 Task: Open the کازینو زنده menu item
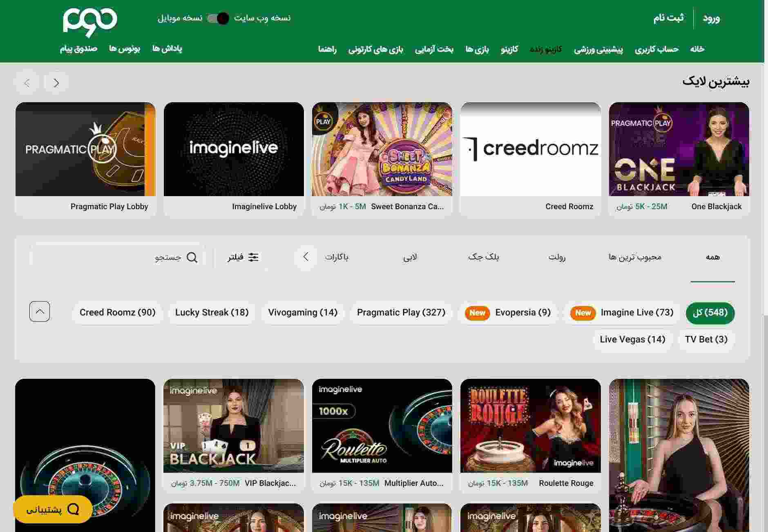pyautogui.click(x=545, y=49)
